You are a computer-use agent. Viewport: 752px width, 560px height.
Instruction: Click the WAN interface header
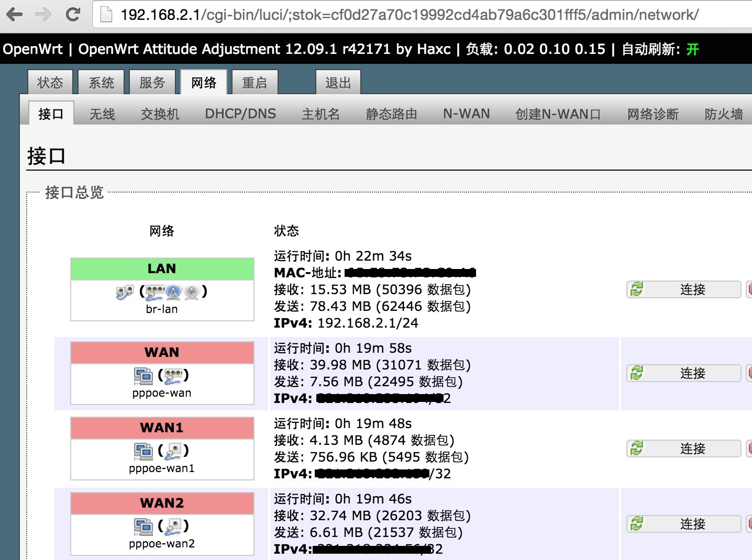(x=162, y=352)
